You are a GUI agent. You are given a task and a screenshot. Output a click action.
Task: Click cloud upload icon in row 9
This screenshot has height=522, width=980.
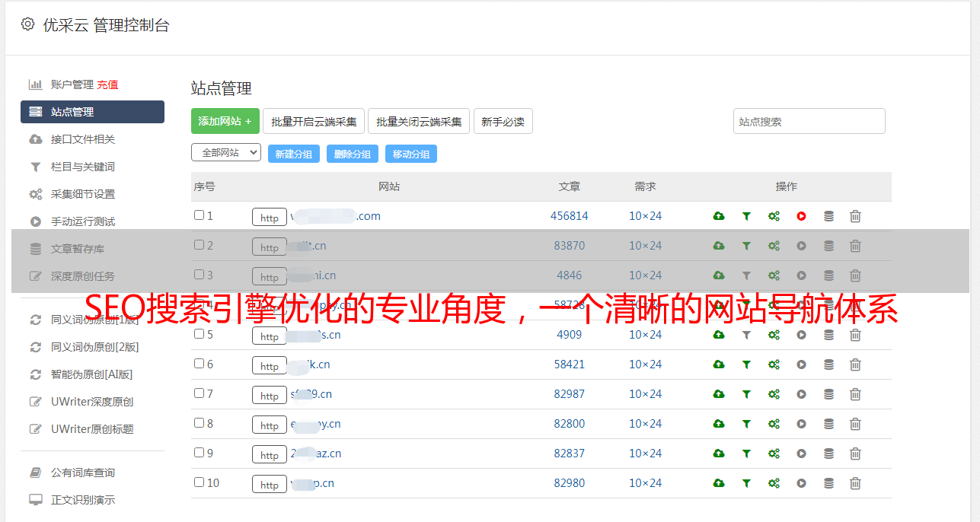pyautogui.click(x=719, y=454)
